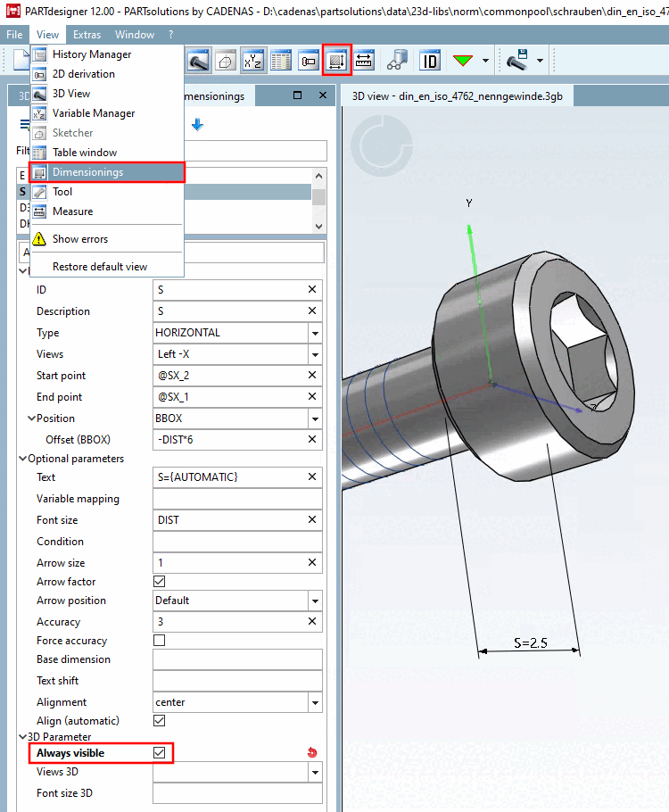This screenshot has width=669, height=812.
Task: Choose 2D derivation from View menu
Action: [x=107, y=74]
